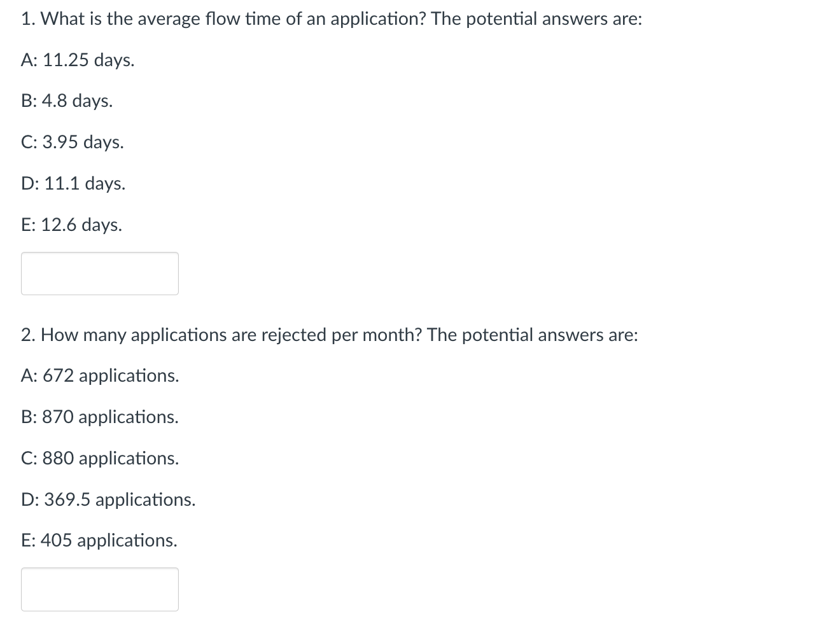Screen dimensions: 840x640
Task: Click question 1 heading about average flow time
Action: click(331, 18)
